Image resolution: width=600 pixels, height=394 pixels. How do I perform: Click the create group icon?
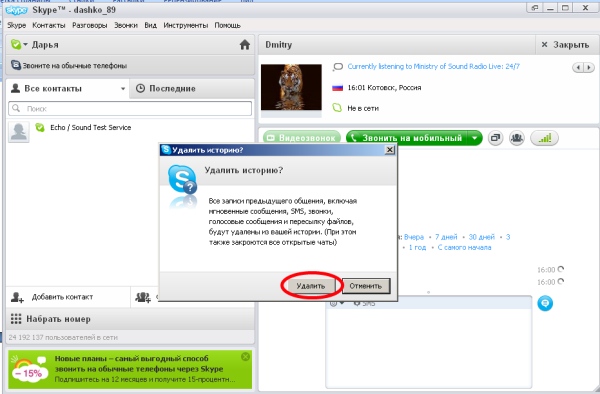tap(143, 297)
